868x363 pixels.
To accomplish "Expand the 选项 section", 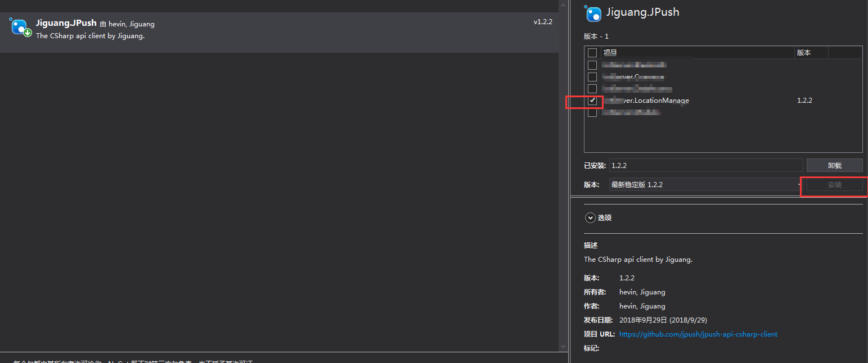I will (590, 217).
